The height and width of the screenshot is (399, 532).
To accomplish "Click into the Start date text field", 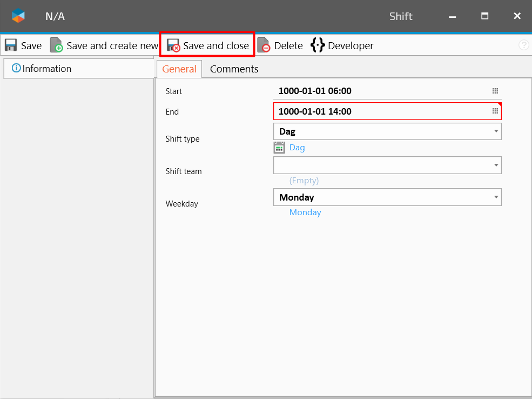I will coord(378,91).
